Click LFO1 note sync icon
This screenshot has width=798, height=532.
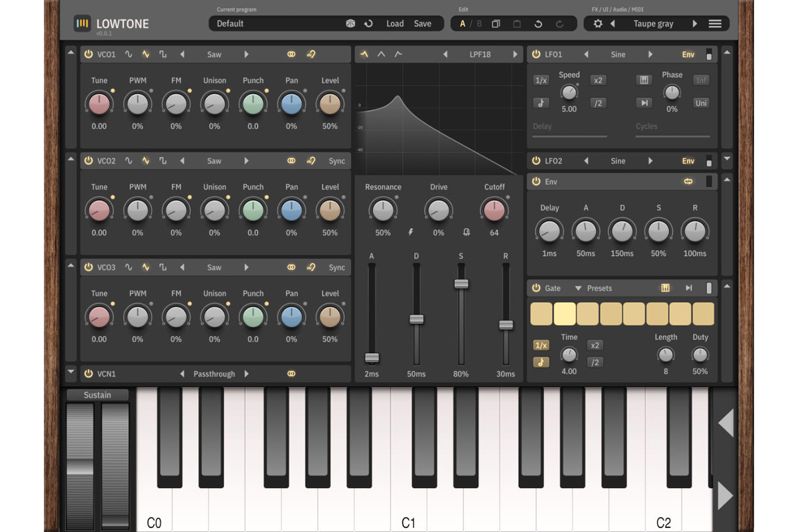[x=541, y=103]
